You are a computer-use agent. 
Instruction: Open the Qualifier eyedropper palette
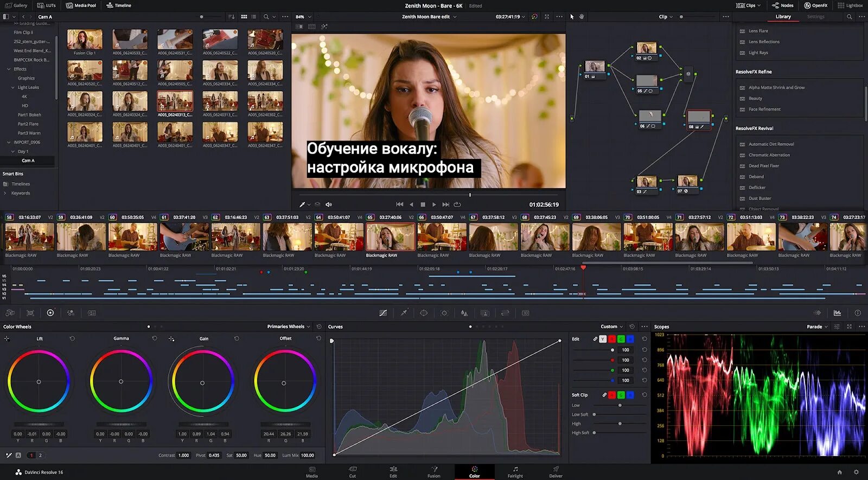[404, 313]
